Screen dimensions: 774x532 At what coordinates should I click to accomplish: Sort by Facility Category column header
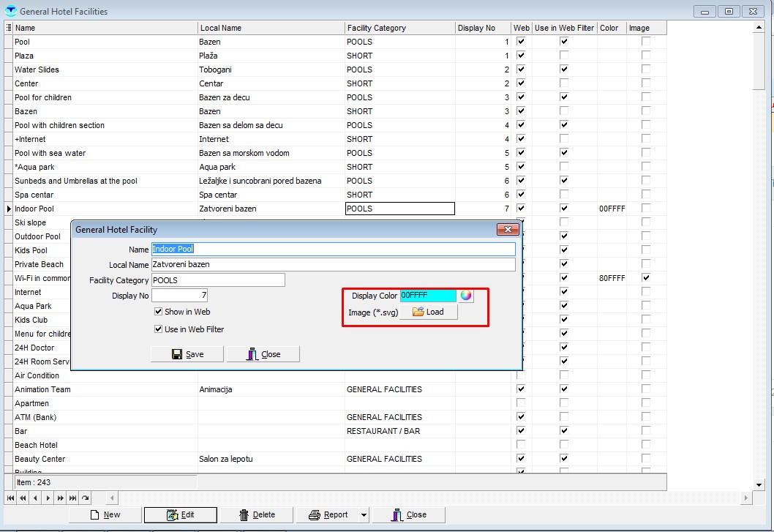399,28
